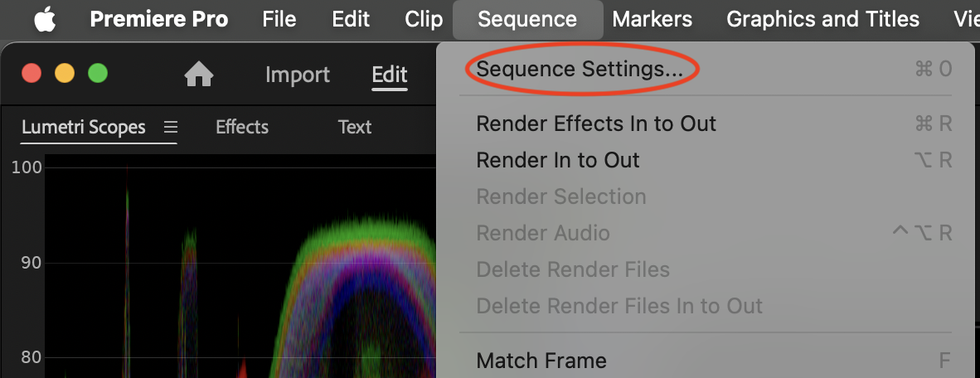The width and height of the screenshot is (980, 378).
Task: Switch to the Effects panel tab
Action: 242,127
